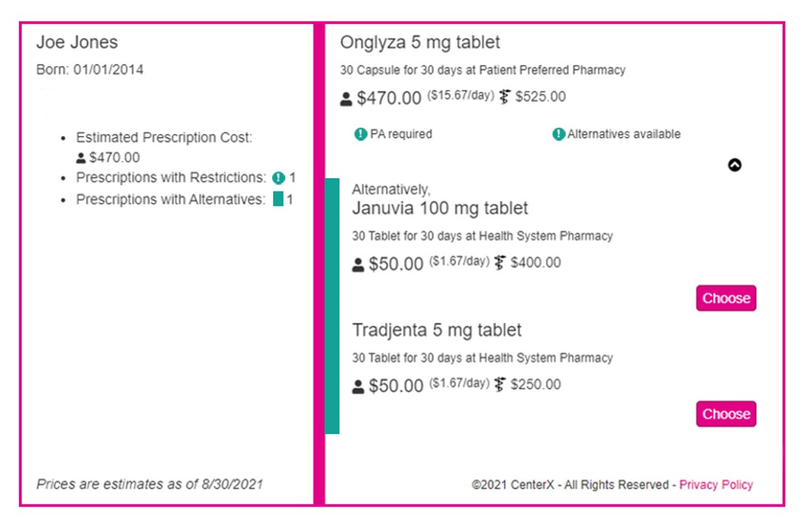Choose the Tradjenta 5 mg tablet alternative

(x=726, y=414)
